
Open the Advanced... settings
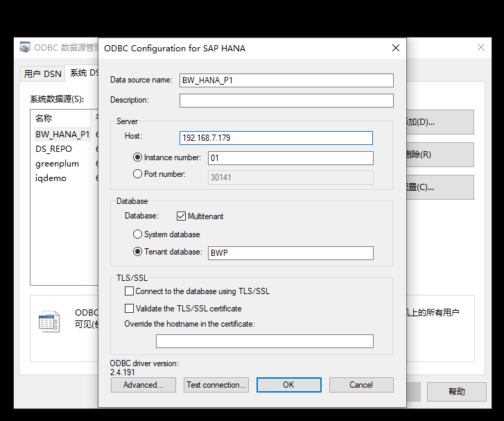click(x=144, y=385)
